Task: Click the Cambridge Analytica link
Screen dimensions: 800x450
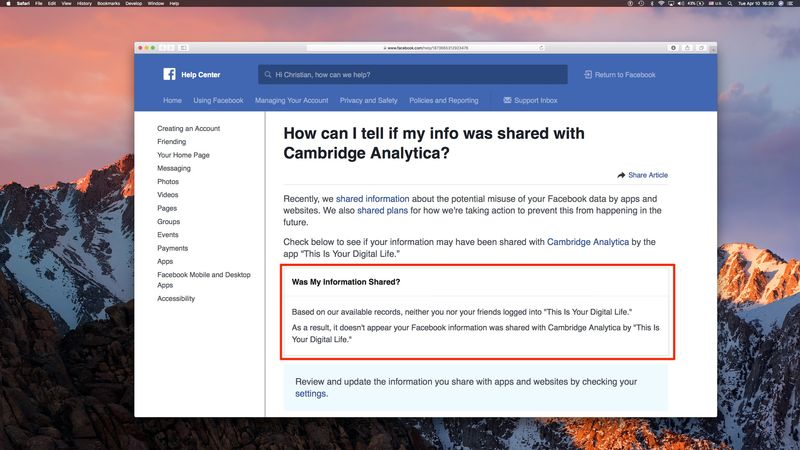Action: pyautogui.click(x=588, y=242)
